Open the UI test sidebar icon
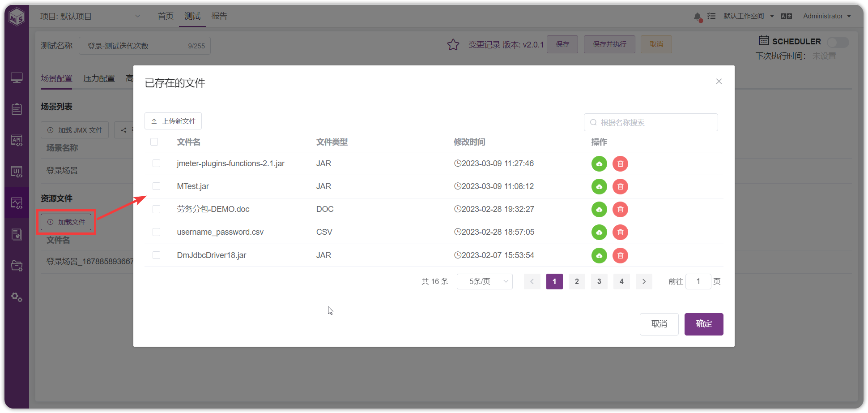 coord(17,172)
